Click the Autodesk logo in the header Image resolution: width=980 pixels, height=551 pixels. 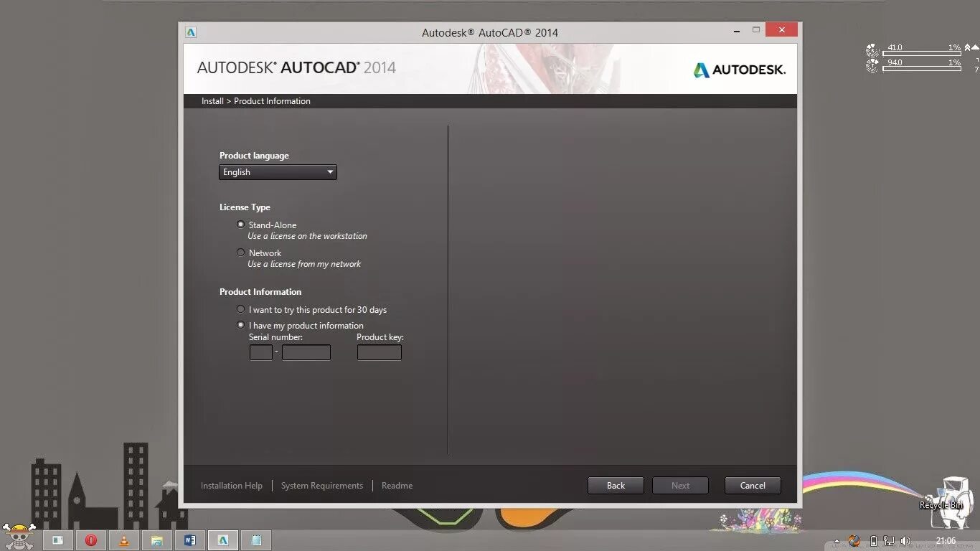coord(739,70)
